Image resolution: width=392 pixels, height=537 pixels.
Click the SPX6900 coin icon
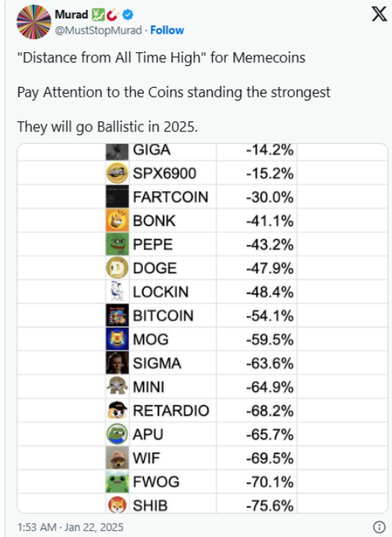coord(117,173)
